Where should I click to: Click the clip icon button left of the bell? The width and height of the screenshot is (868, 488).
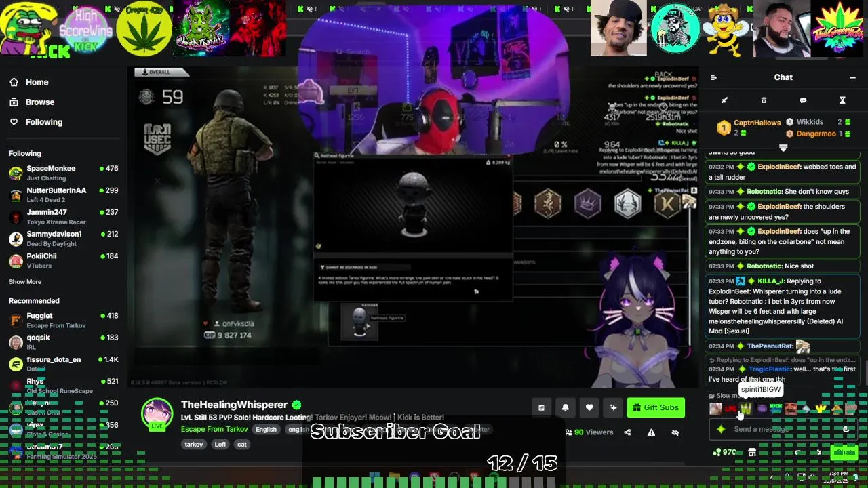point(541,407)
